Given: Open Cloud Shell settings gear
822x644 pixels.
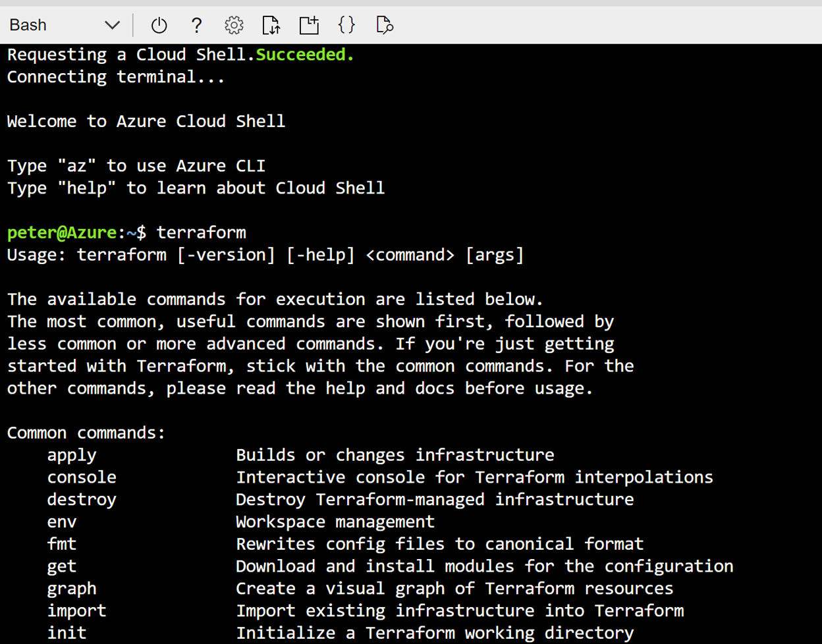Looking at the screenshot, I should tap(234, 25).
